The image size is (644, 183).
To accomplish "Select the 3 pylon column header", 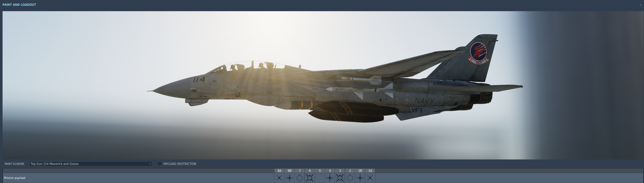I will pos(340,171).
